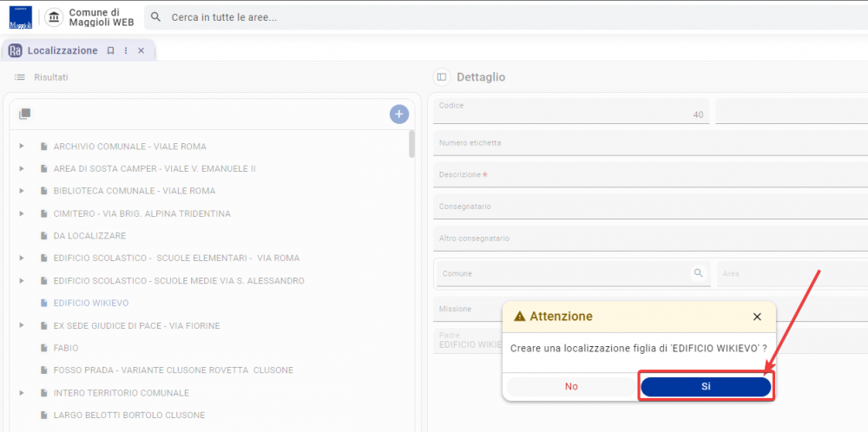The width and height of the screenshot is (868, 432).
Task: Click the Consegnatario field
Action: (x=650, y=206)
